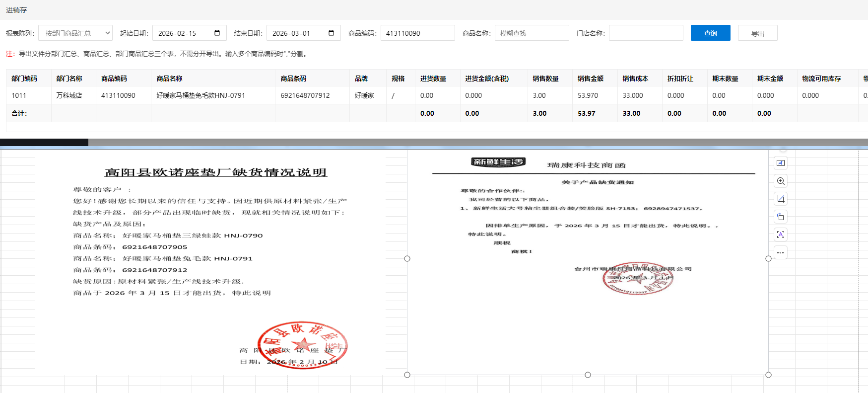Image resolution: width=868 pixels, height=393 pixels.
Task: Select the 欧诺座垫厂缺货情况说明 document image
Action: click(210, 263)
